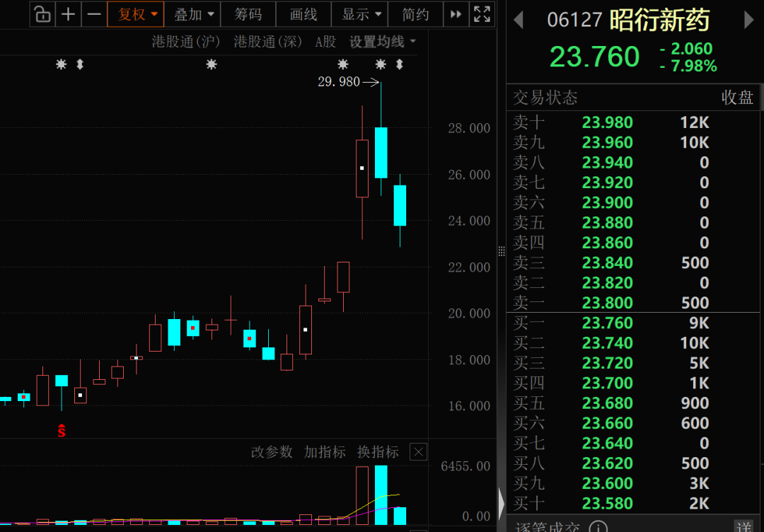Select the A股 tab
764x532 pixels.
tap(325, 42)
